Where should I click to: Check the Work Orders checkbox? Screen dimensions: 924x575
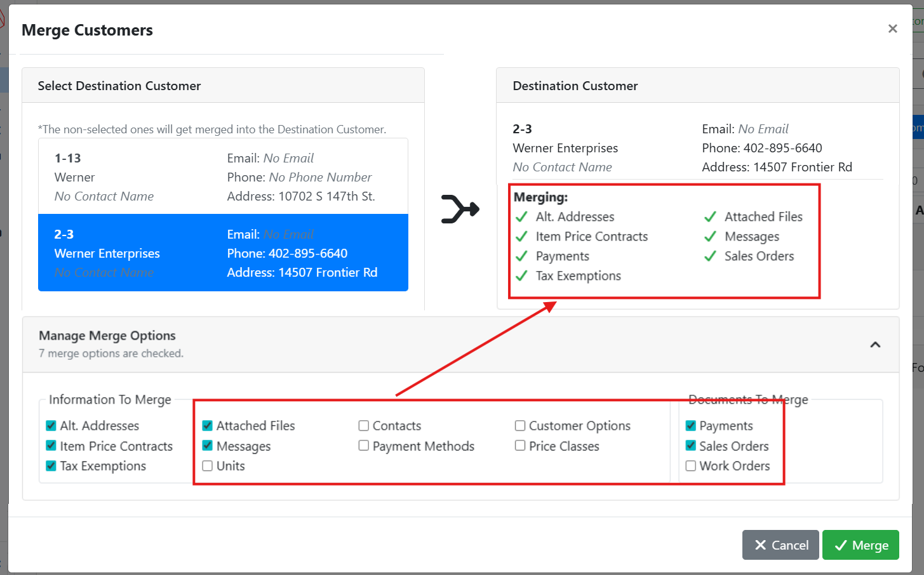pyautogui.click(x=691, y=466)
